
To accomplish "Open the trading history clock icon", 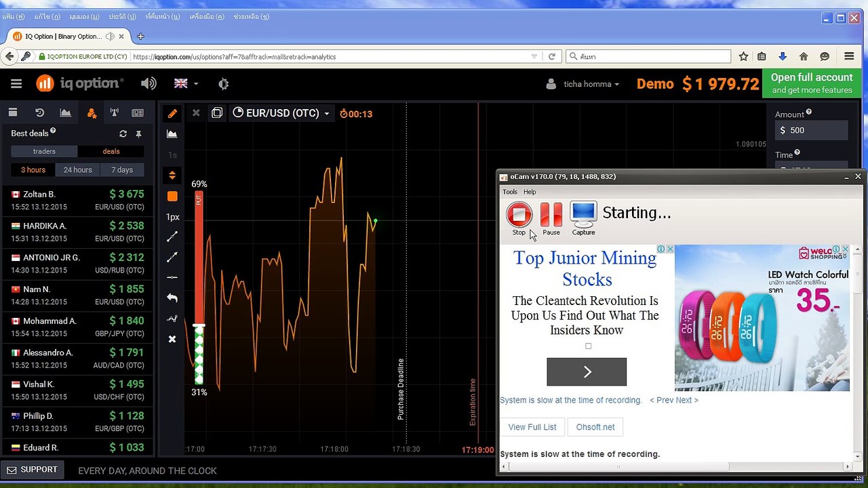I will 39,113.
